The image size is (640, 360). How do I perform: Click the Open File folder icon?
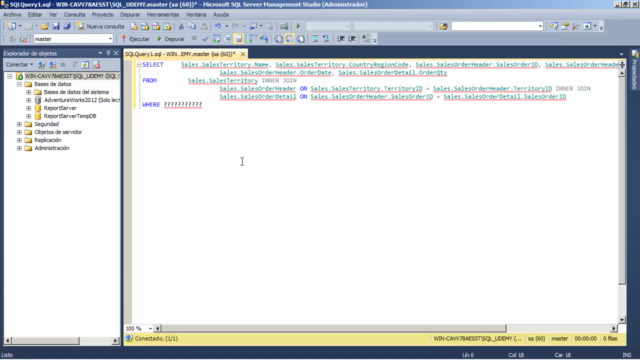click(x=44, y=26)
